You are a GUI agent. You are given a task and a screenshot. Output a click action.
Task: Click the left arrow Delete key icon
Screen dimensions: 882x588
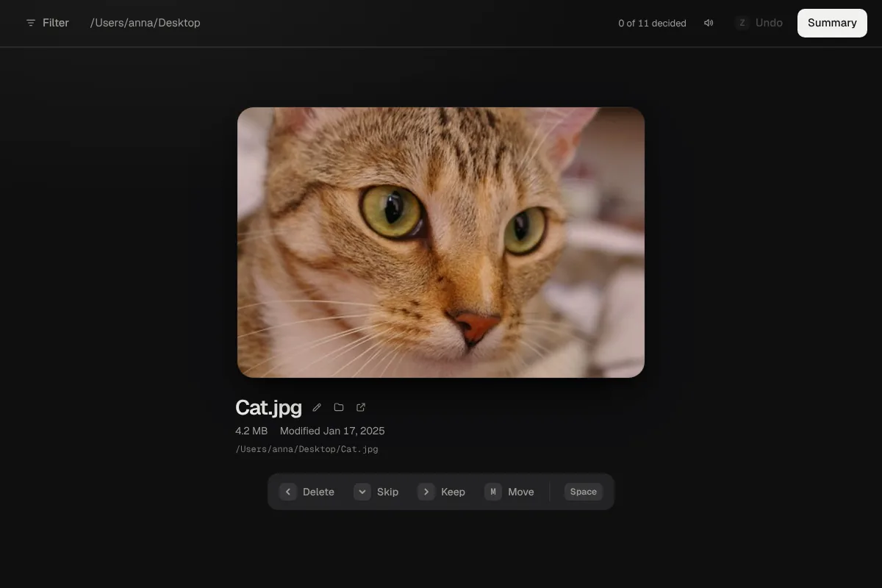click(x=288, y=492)
